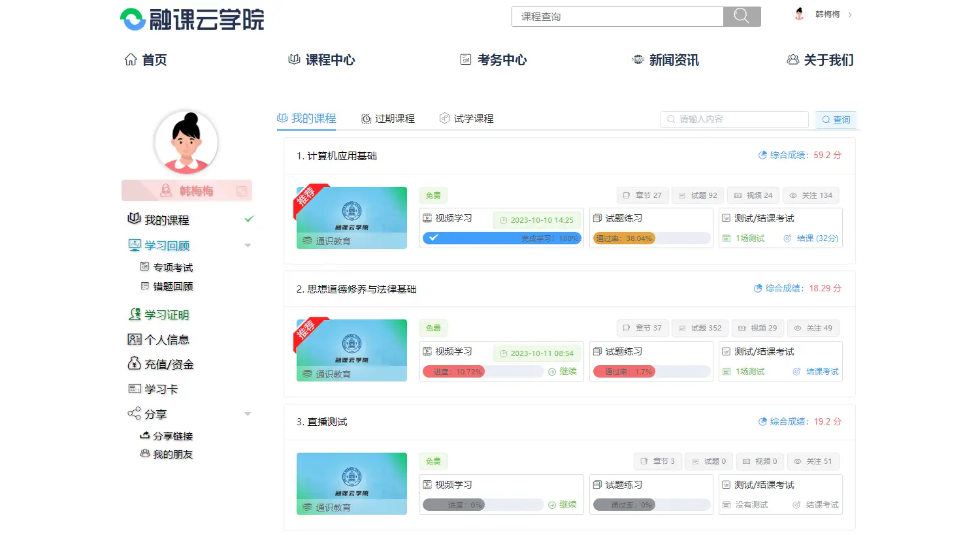The image size is (980, 535).
Task: Toggle 关注 49 on the second course
Action: coord(813,328)
